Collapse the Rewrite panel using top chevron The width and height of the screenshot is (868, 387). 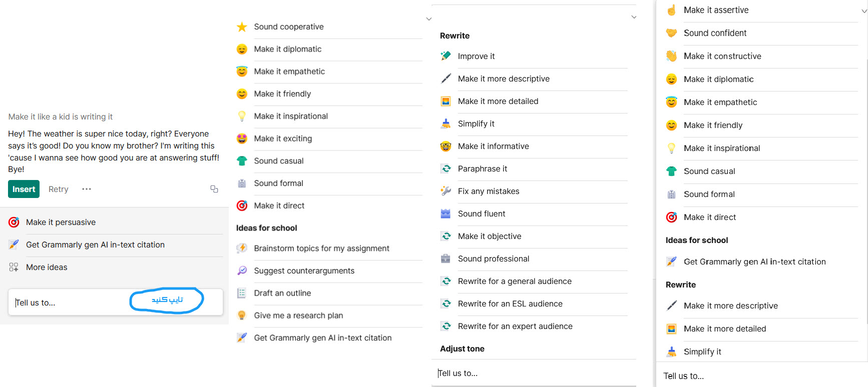(x=634, y=17)
